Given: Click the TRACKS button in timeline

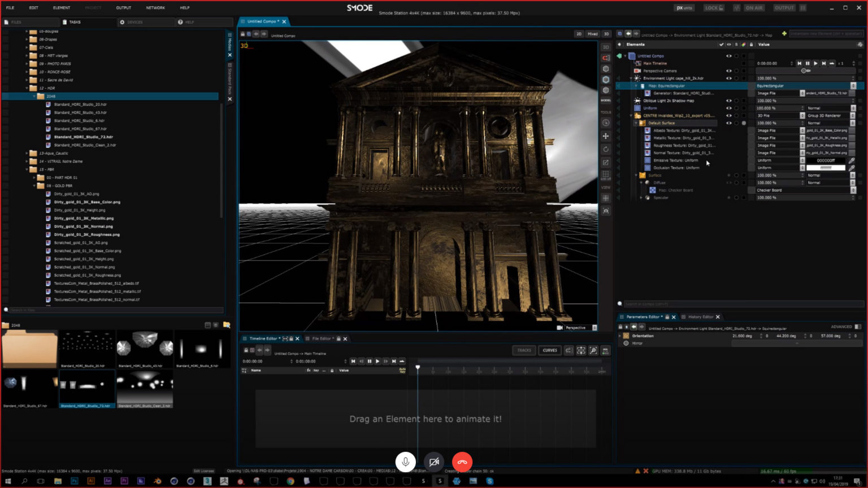Looking at the screenshot, I should [524, 350].
